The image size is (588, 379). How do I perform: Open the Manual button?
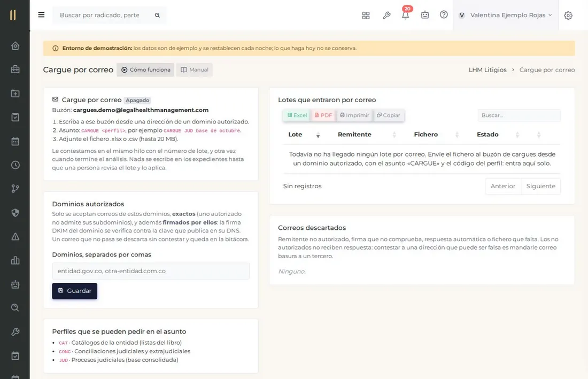tap(194, 69)
